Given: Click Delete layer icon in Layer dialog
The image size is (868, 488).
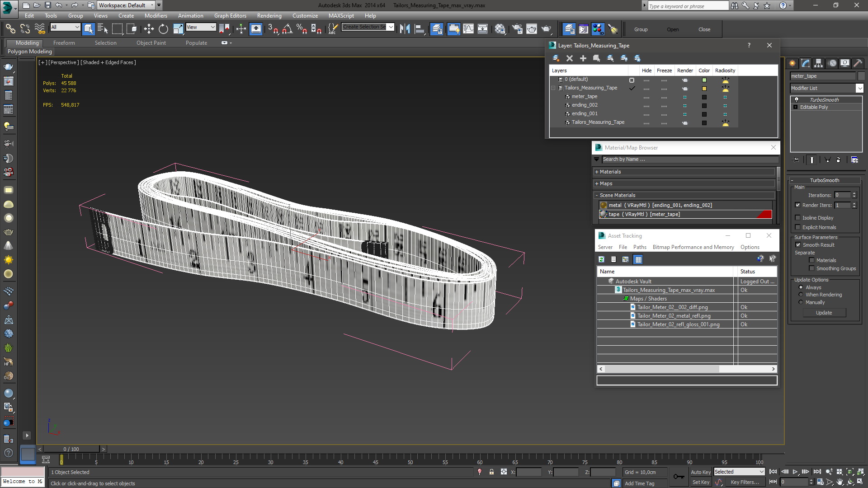Looking at the screenshot, I should pyautogui.click(x=570, y=58).
